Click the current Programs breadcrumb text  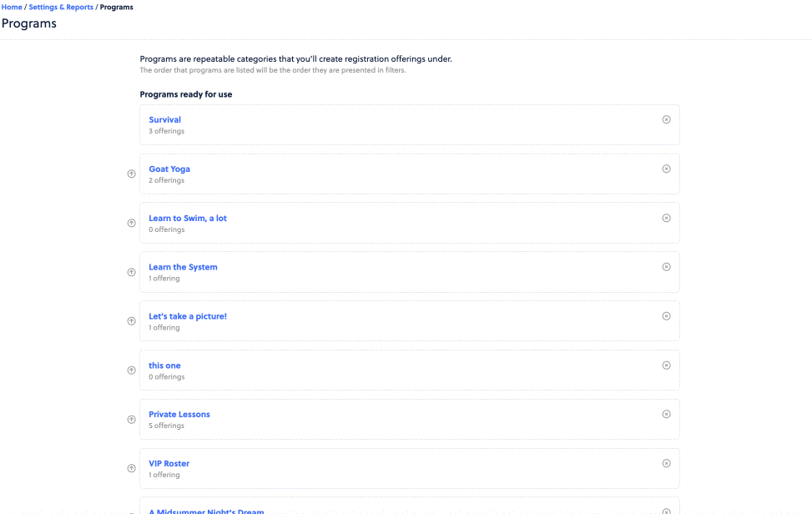tap(117, 8)
